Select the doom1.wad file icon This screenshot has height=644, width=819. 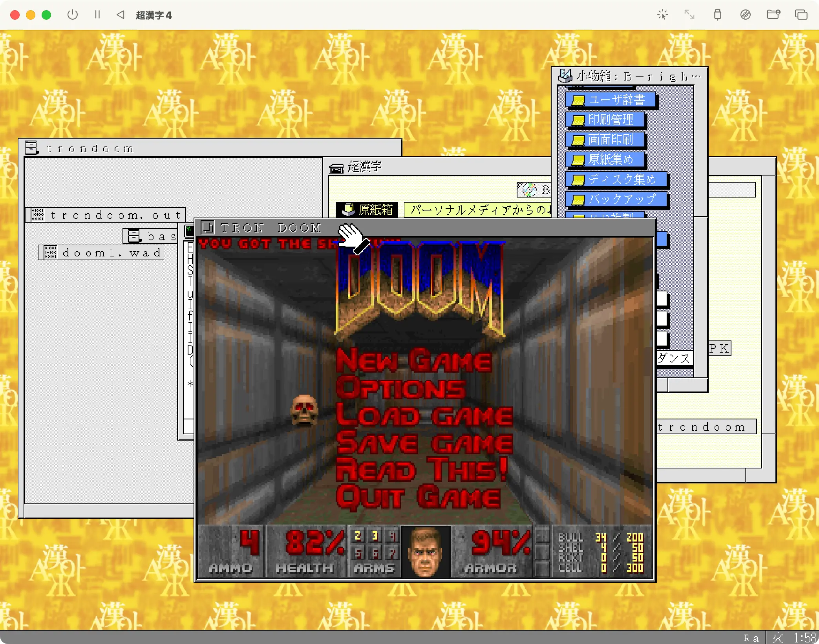point(50,252)
